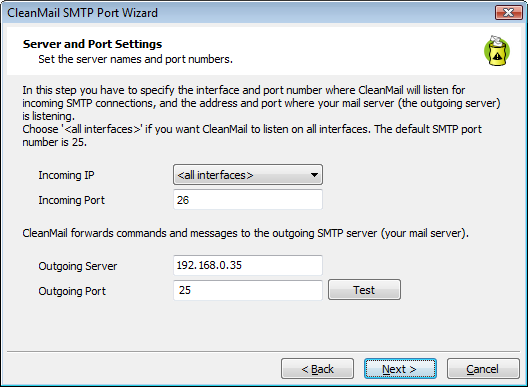Click the Server and Port Settings heading
The image size is (528, 387).
pyautogui.click(x=92, y=44)
